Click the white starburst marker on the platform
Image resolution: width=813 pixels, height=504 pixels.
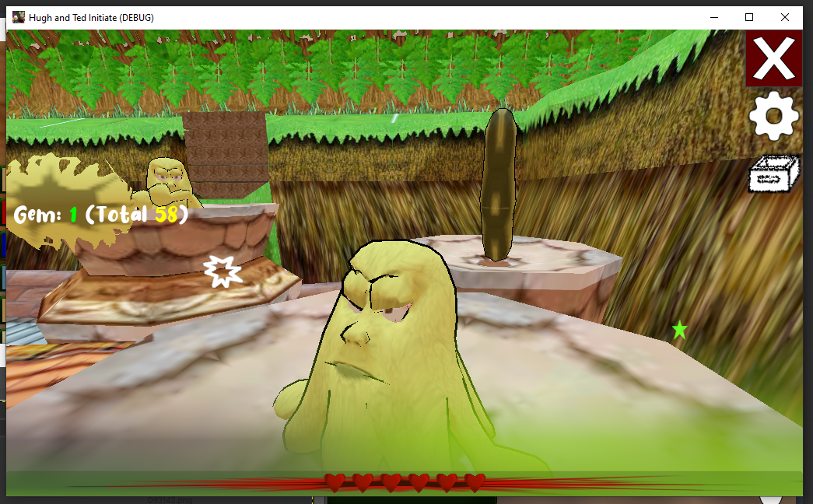point(223,271)
